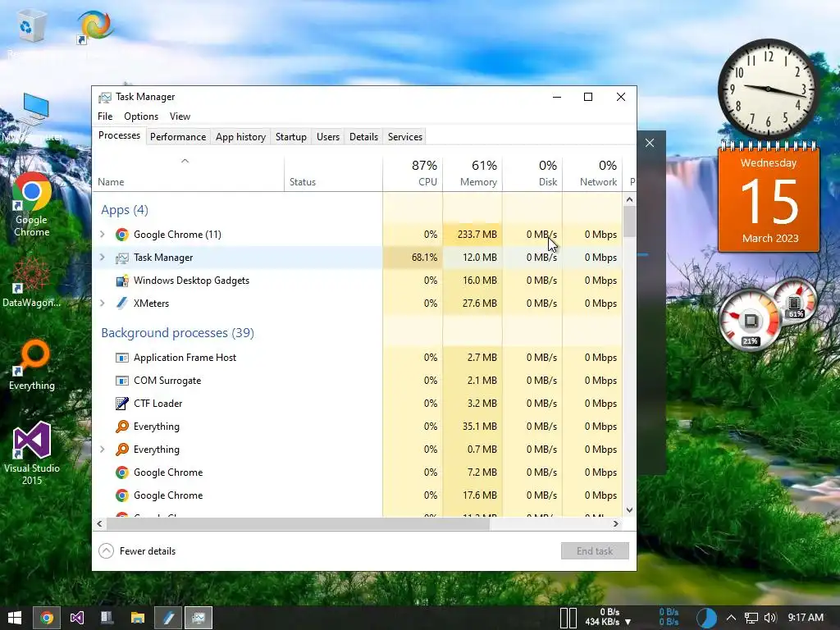
Task: Click the 68.1% CPU cell
Action: click(x=413, y=257)
